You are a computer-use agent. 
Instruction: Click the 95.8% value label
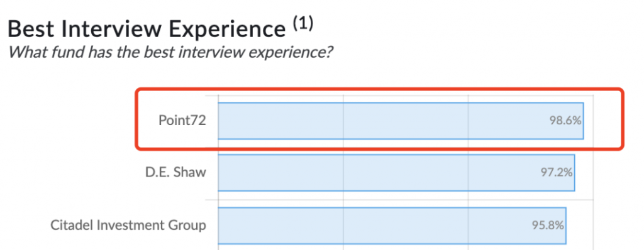pyautogui.click(x=548, y=226)
